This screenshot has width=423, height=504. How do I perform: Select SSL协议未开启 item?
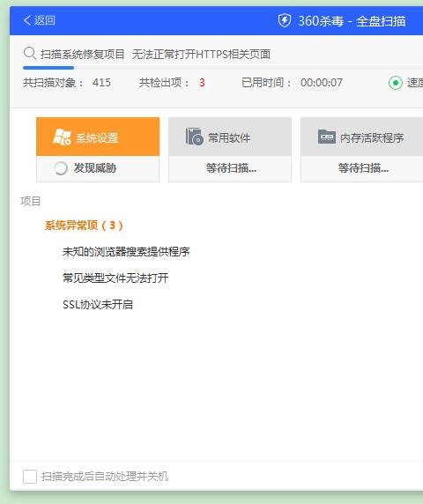[x=98, y=304]
